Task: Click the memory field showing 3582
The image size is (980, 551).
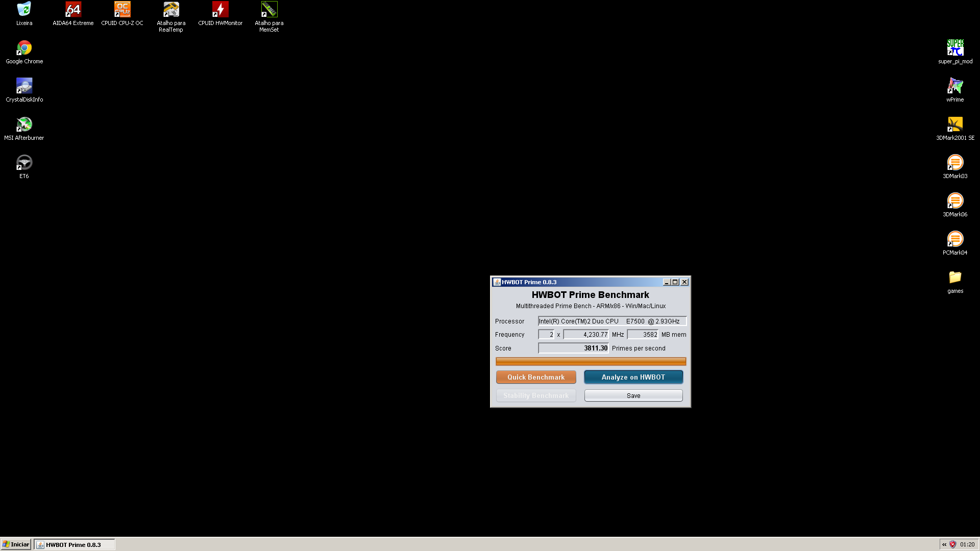Action: coord(643,335)
